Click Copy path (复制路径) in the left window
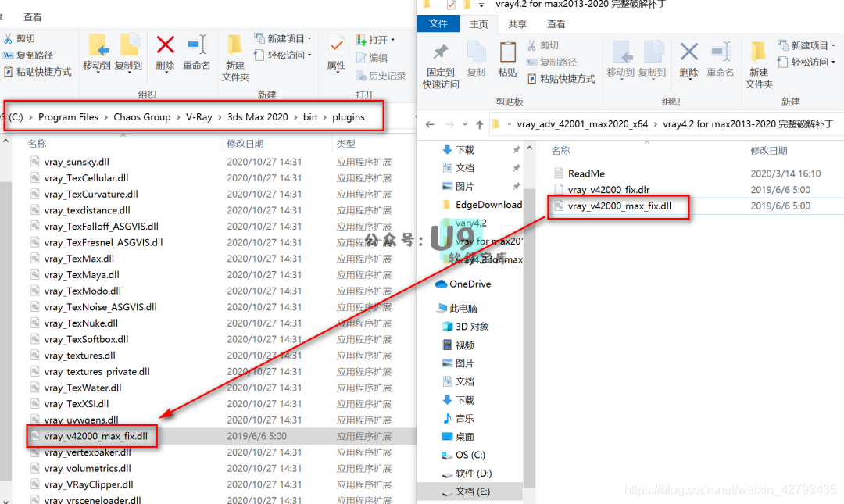Image resolution: width=844 pixels, height=504 pixels. pos(28,55)
